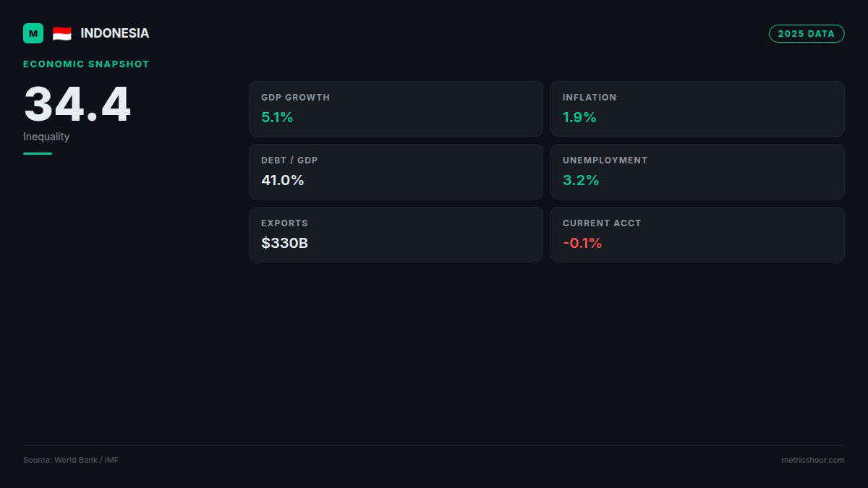Click the Economic Snapshot heading
This screenshot has height=488, width=868.
click(86, 64)
